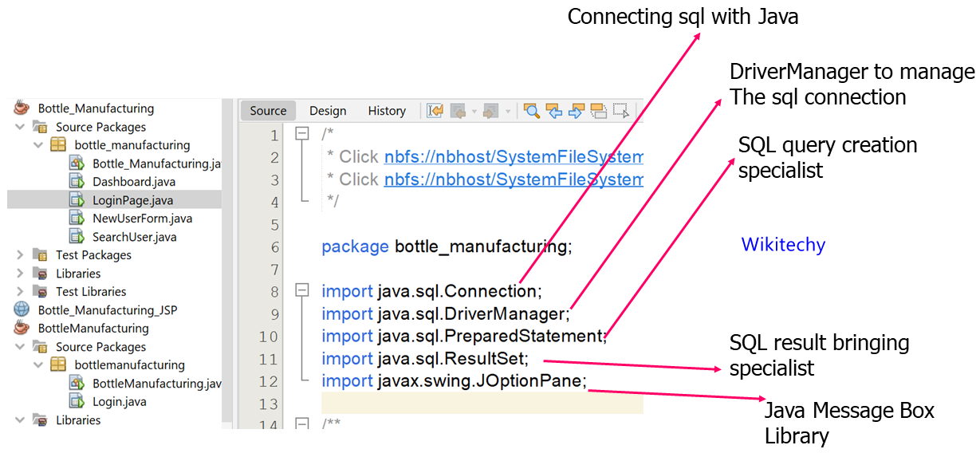Image resolution: width=980 pixels, height=453 pixels.
Task: Select the Dashboard.java file icon
Action: (77, 182)
